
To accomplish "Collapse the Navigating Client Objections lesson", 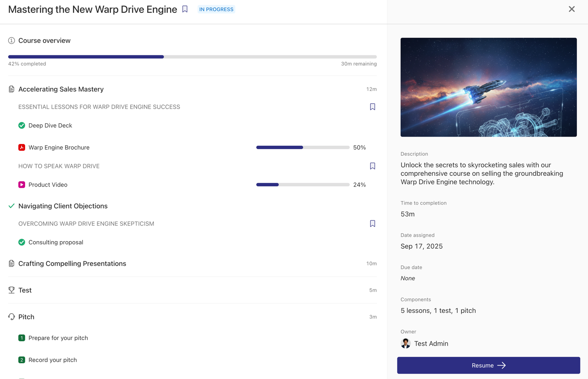I will [x=63, y=206].
